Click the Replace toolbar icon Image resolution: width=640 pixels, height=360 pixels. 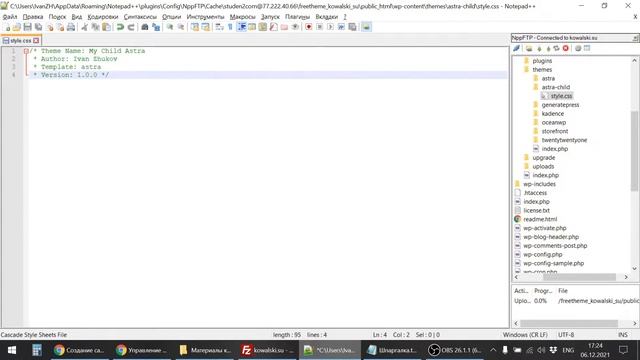coord(156,27)
